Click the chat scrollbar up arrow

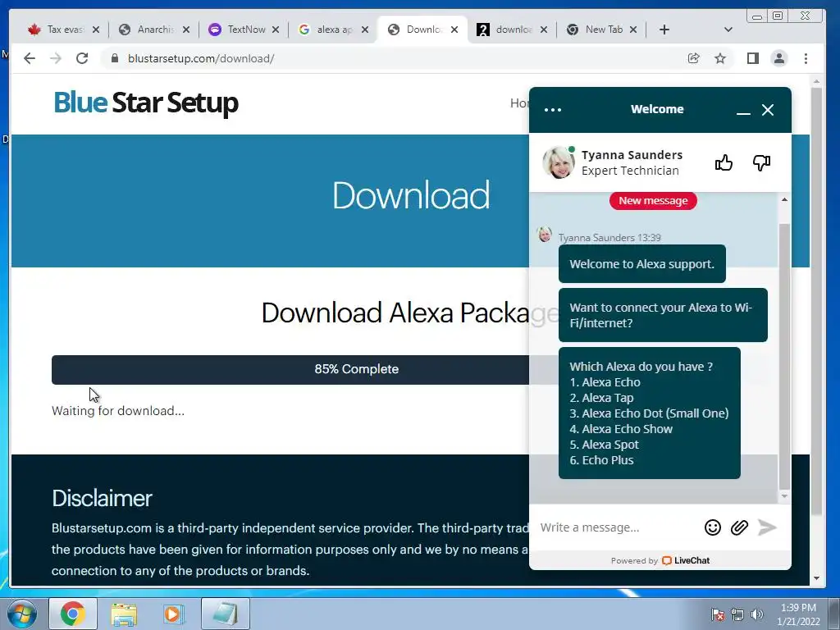pos(784,199)
